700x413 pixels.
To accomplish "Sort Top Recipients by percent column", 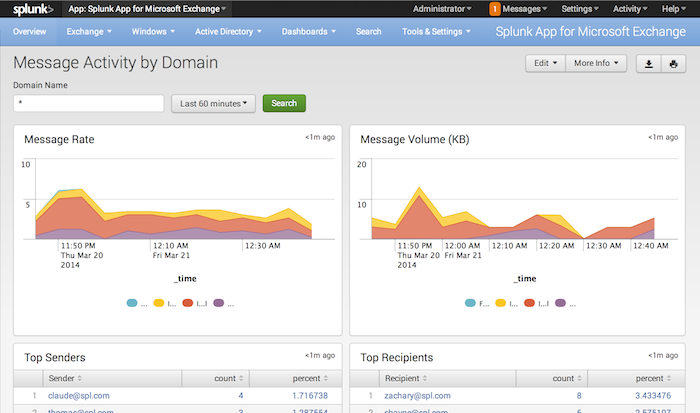I will coord(653,378).
